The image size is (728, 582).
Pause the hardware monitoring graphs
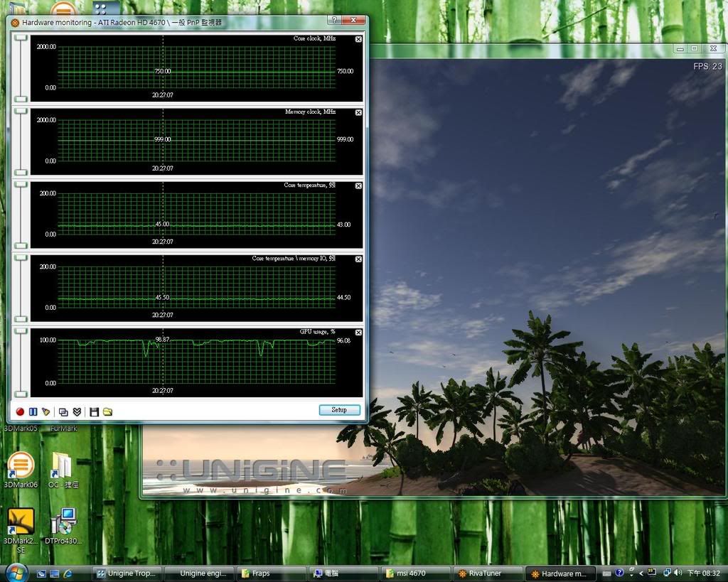coord(33,411)
